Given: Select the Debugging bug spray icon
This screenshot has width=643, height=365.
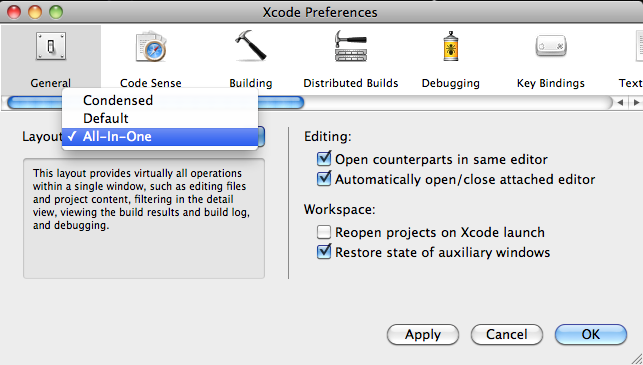Looking at the screenshot, I should (451, 46).
